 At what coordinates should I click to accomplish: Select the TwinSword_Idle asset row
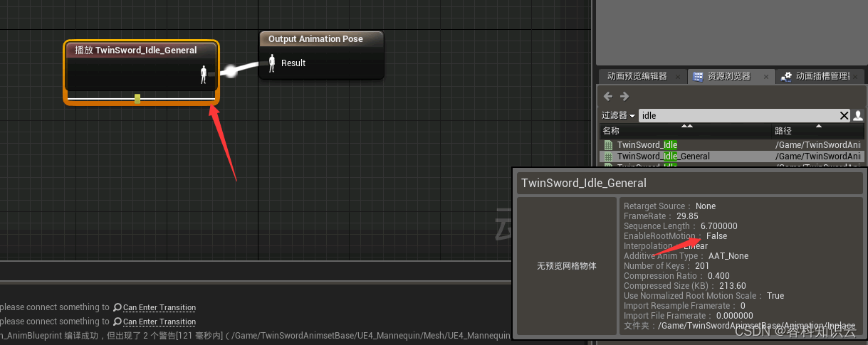click(732, 145)
